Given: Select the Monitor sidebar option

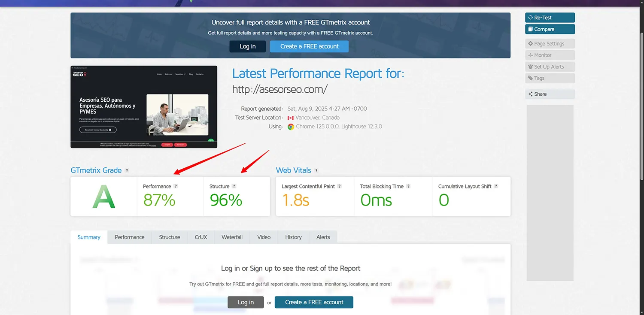Looking at the screenshot, I should click(550, 55).
